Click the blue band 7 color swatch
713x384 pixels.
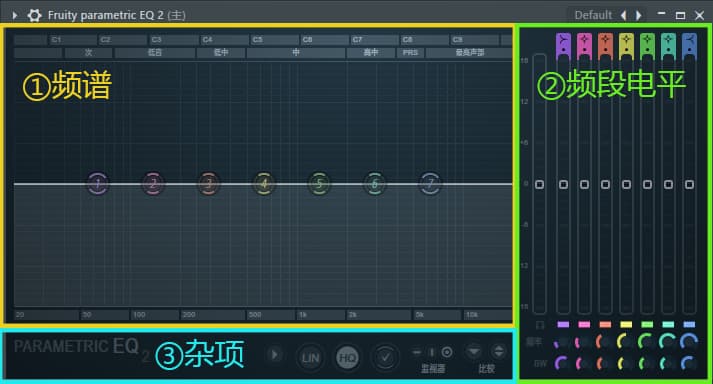689,324
